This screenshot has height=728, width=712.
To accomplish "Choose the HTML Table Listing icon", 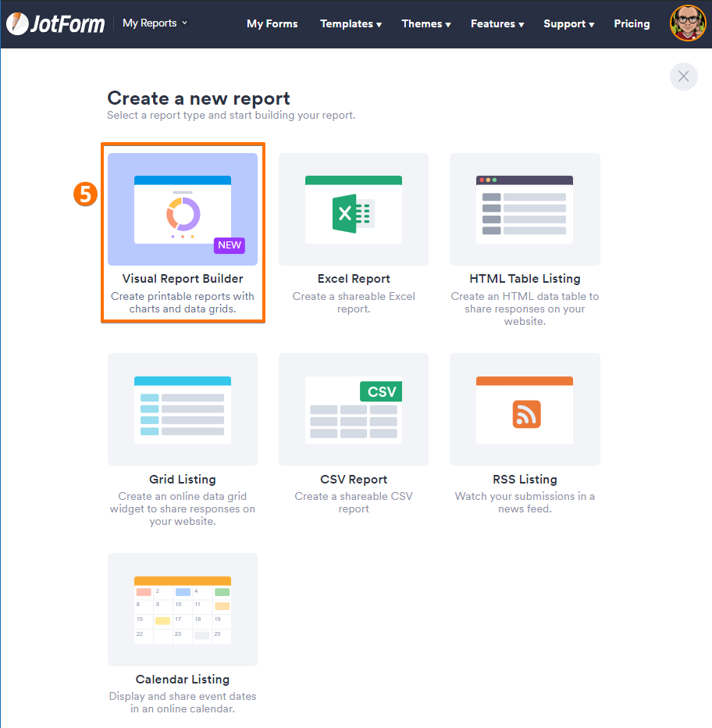I will 525,209.
